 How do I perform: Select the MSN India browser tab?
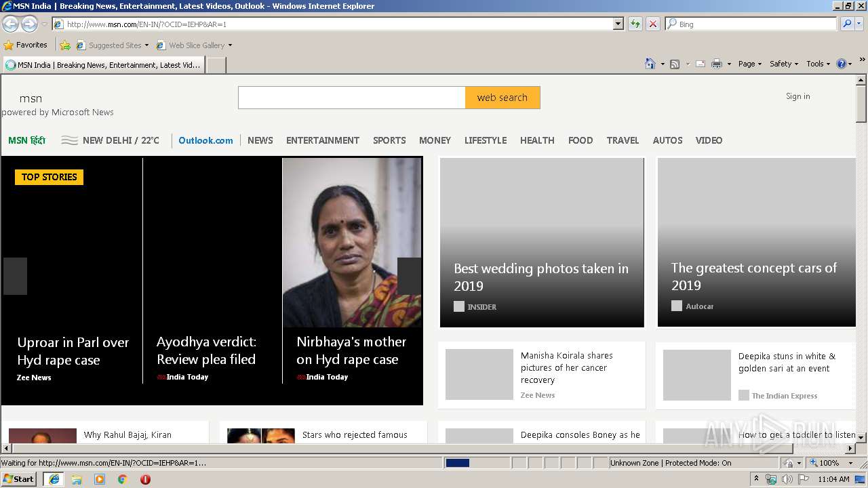tap(103, 65)
